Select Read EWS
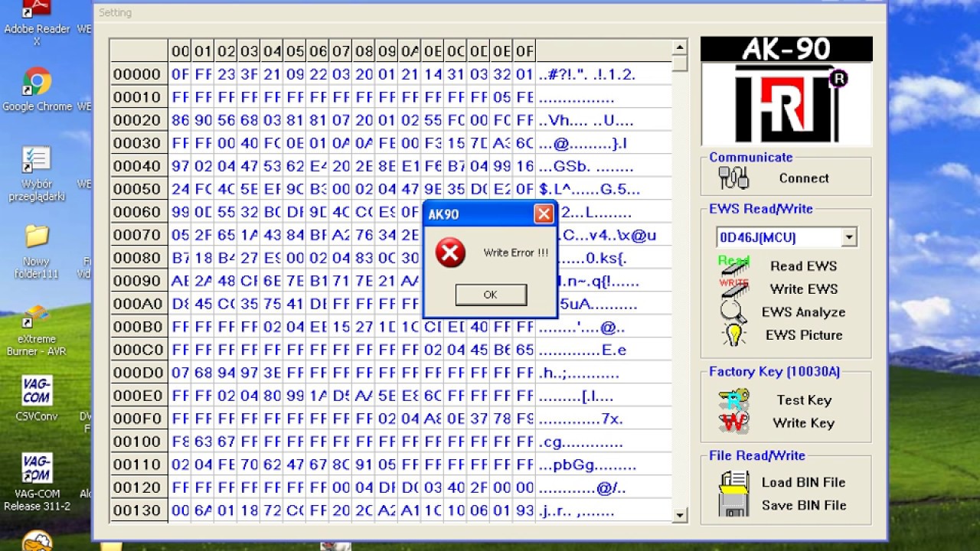Viewport: 980px width, 551px height. click(803, 266)
